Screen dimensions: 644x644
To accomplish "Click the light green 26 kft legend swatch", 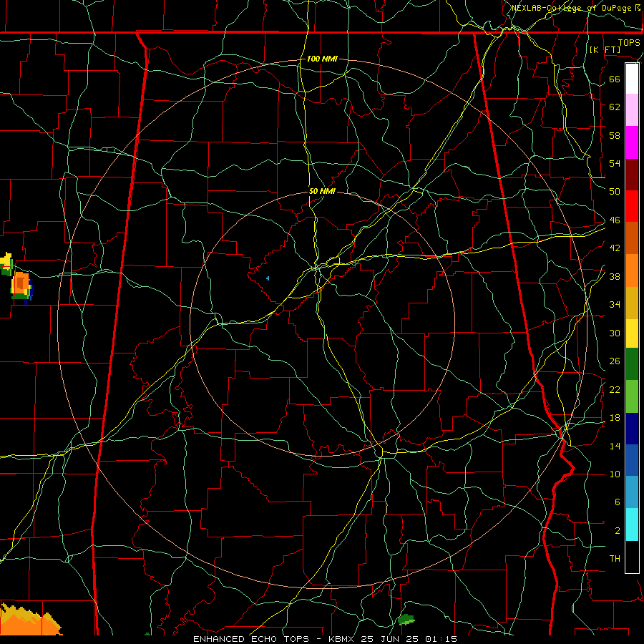I will [632, 396].
